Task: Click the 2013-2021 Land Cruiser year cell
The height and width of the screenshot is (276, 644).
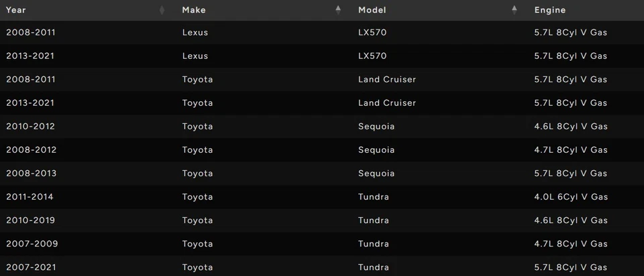Action: 31,102
